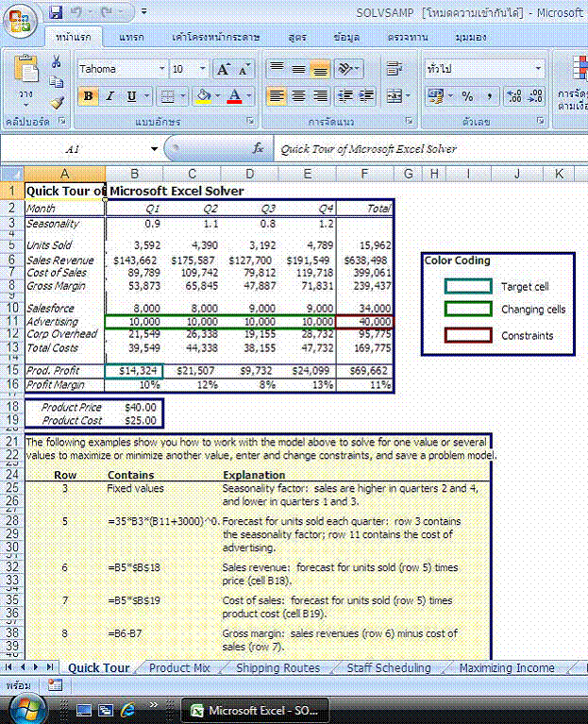
Task: Open the number format dropdown
Action: coord(538,68)
